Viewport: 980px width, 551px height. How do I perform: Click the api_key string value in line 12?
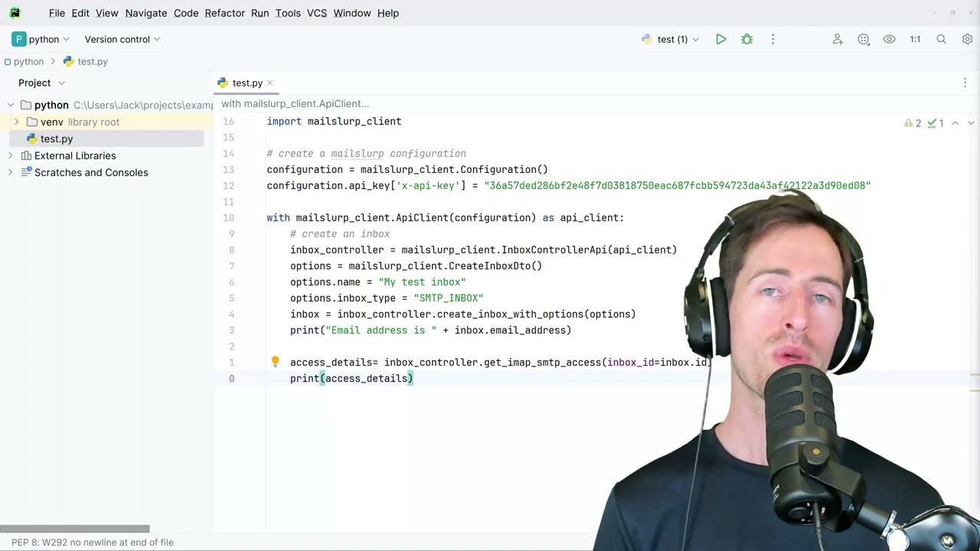(678, 185)
